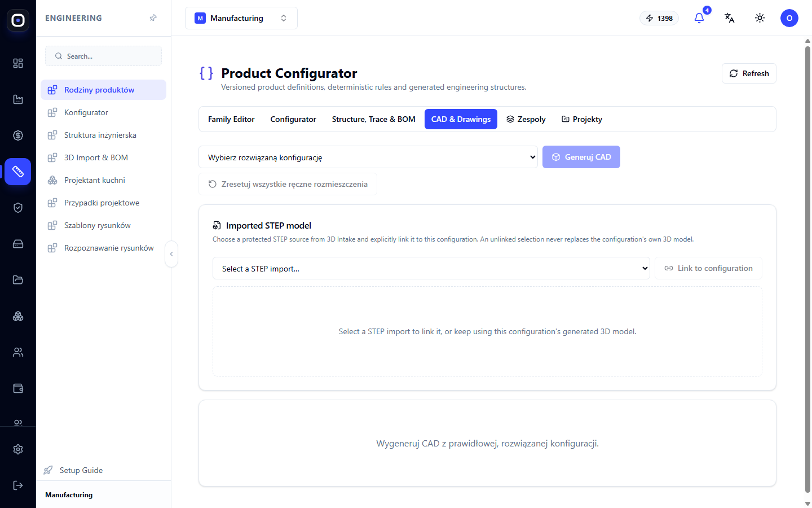The width and height of the screenshot is (812, 508).
Task: Open the Setup Guide link
Action: tap(73, 470)
